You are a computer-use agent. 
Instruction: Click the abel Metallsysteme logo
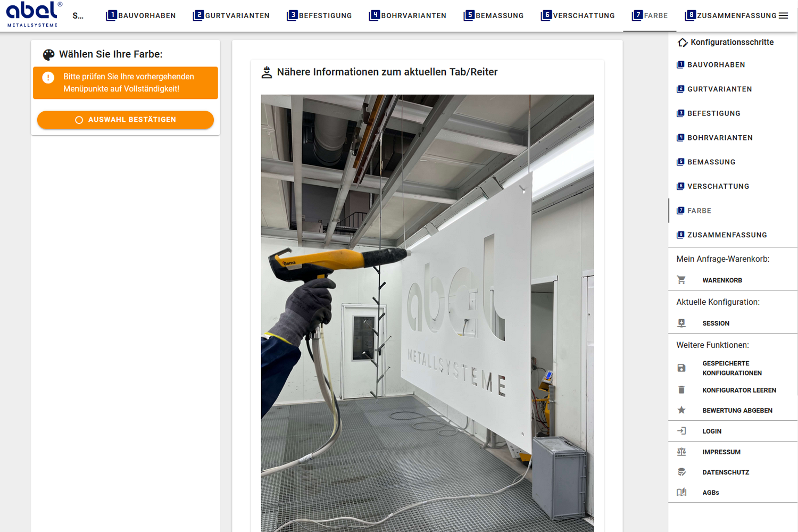(34, 14)
